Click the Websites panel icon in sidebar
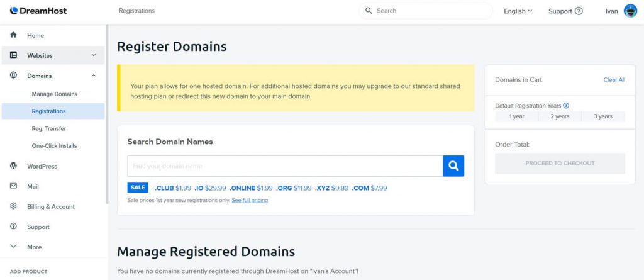This screenshot has height=280, width=644. 14,55
